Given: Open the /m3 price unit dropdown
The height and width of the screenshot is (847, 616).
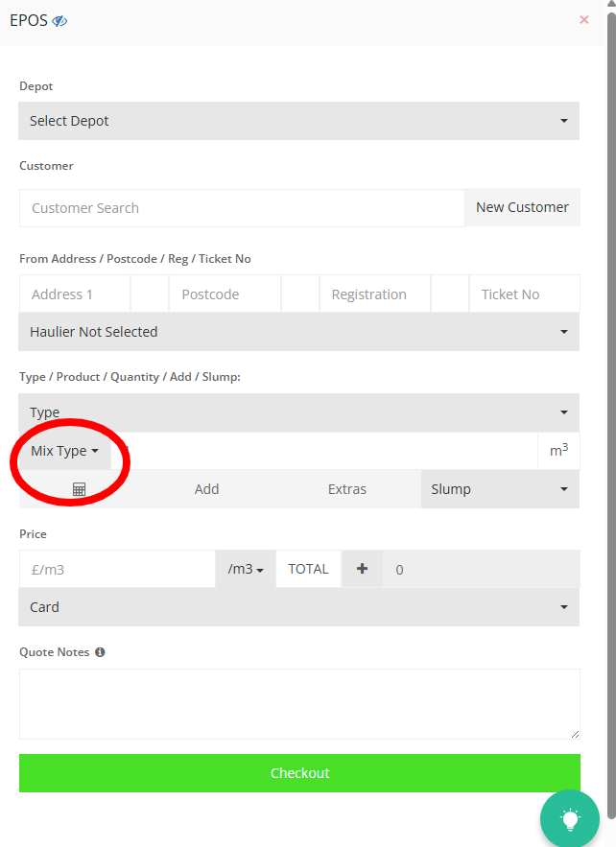Looking at the screenshot, I should [246, 569].
